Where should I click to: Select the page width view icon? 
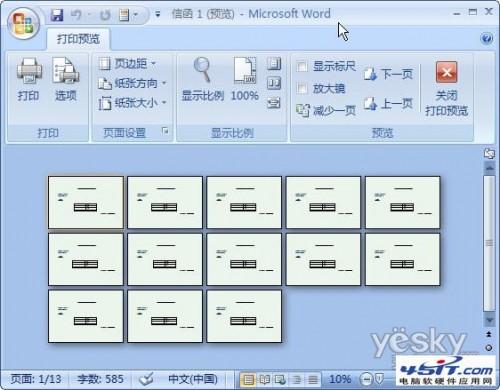274,103
